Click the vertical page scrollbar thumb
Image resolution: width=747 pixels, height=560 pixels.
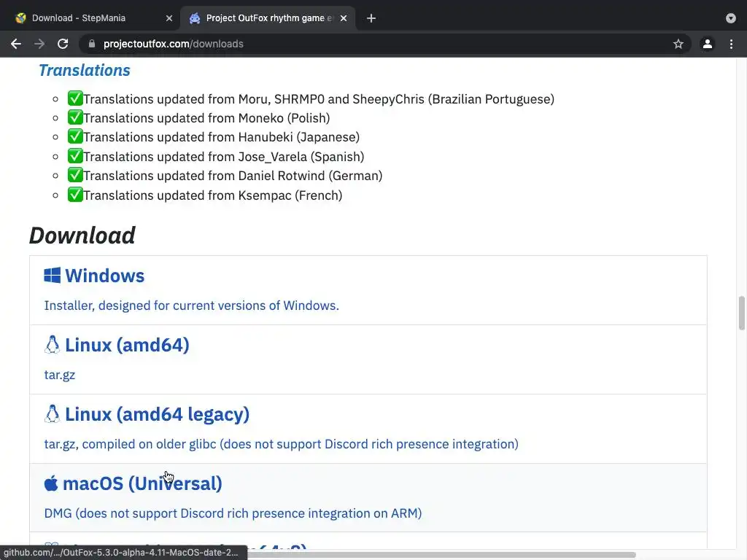741,313
